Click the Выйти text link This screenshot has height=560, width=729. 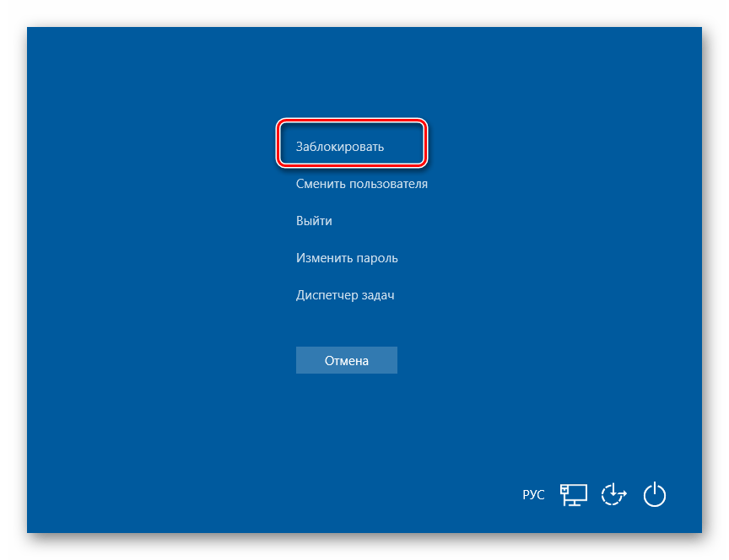pyautogui.click(x=314, y=221)
